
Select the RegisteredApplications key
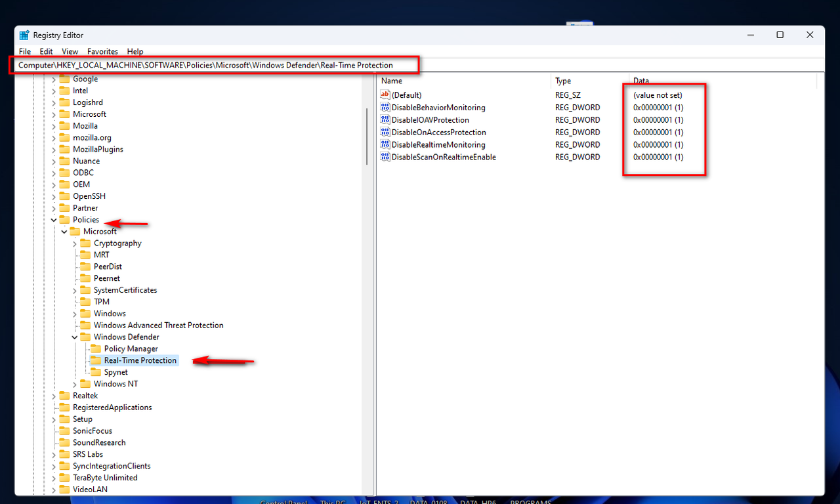112,408
